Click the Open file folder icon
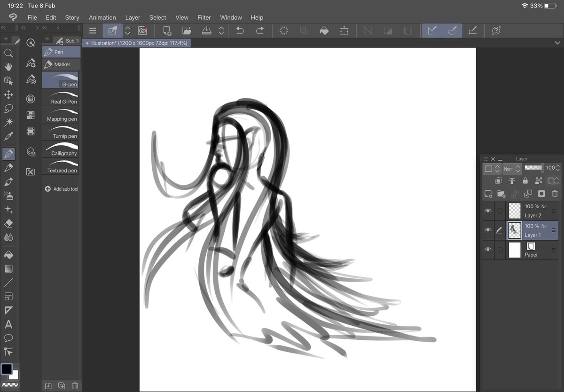This screenshot has width=564, height=392. pyautogui.click(x=187, y=31)
